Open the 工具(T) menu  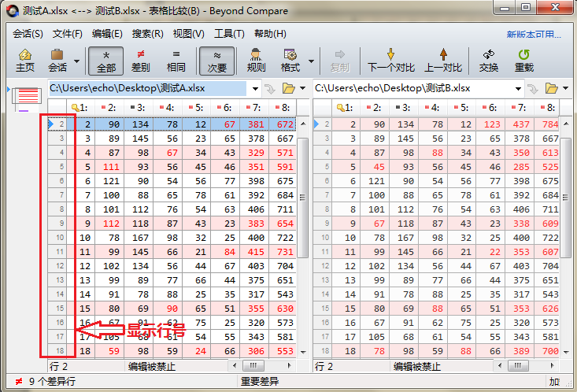click(x=229, y=34)
